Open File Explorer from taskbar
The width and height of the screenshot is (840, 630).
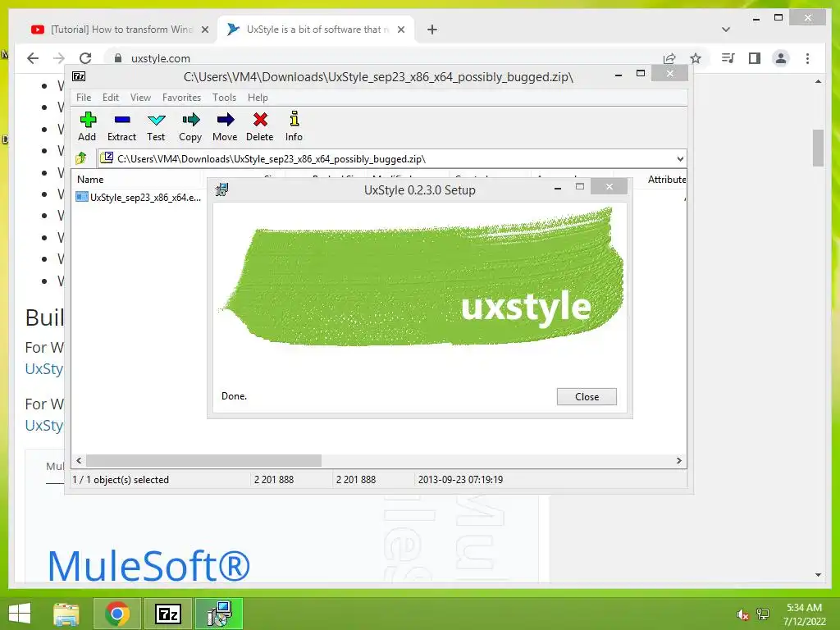point(66,614)
